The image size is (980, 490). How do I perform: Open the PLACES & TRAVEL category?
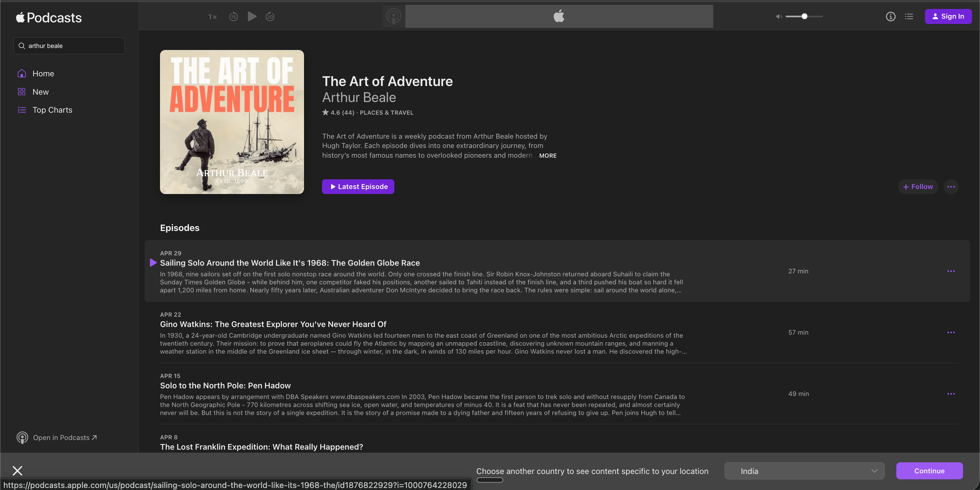pos(387,113)
